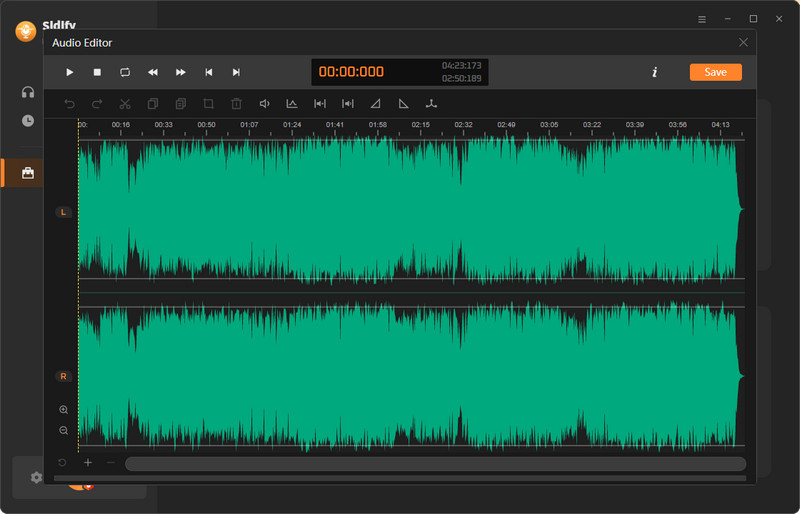800x514 pixels.
Task: Click the Paste icon in edit toolbar
Action: pyautogui.click(x=181, y=104)
